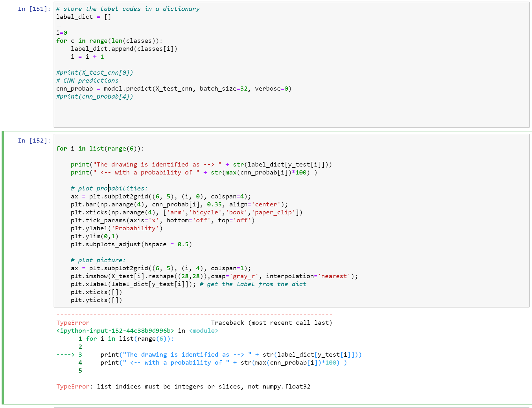Click the '# plot probabilities:' comment

(x=109, y=188)
